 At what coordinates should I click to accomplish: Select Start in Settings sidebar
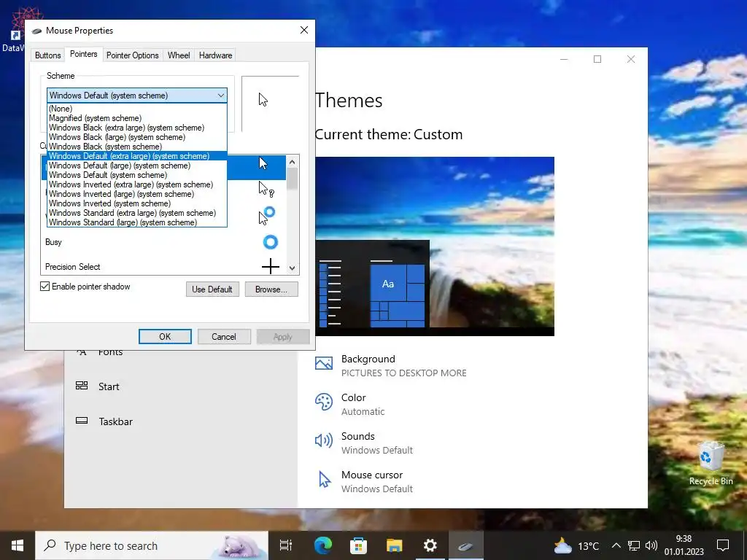pyautogui.click(x=109, y=386)
